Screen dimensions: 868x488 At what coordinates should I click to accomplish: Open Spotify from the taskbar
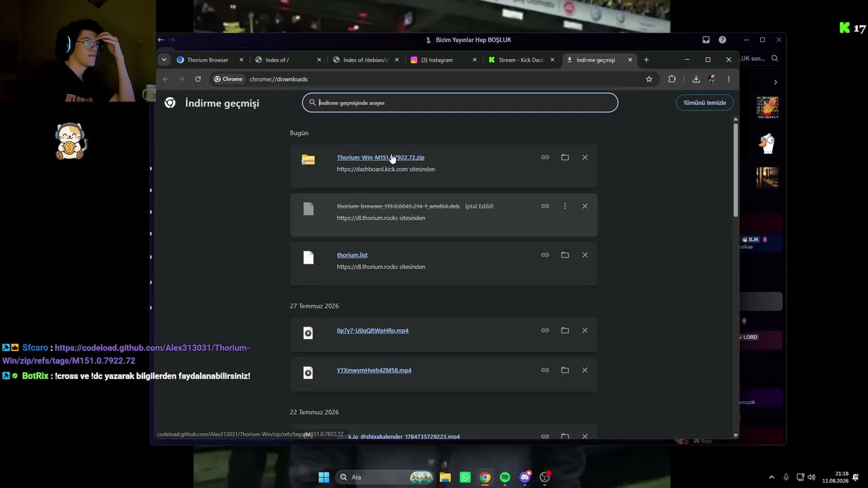pos(505,477)
